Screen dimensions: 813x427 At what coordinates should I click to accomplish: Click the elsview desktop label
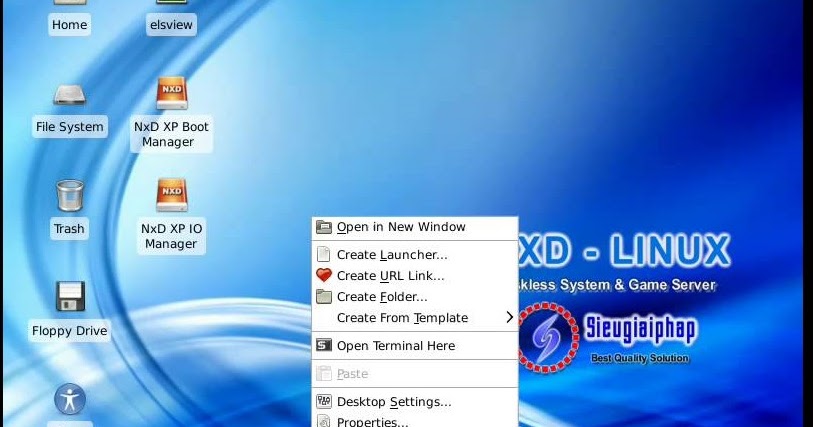[x=171, y=25]
